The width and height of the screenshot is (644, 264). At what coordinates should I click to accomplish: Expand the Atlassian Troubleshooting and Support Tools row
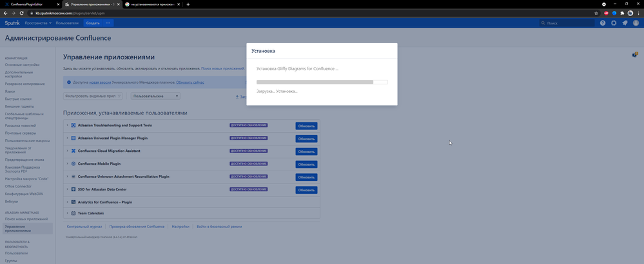pos(67,125)
